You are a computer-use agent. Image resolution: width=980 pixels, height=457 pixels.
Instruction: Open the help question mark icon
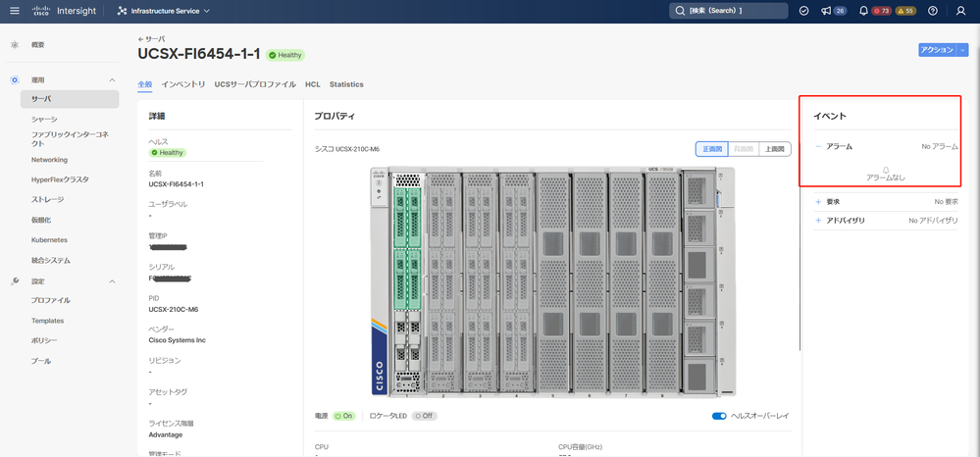click(x=933, y=11)
